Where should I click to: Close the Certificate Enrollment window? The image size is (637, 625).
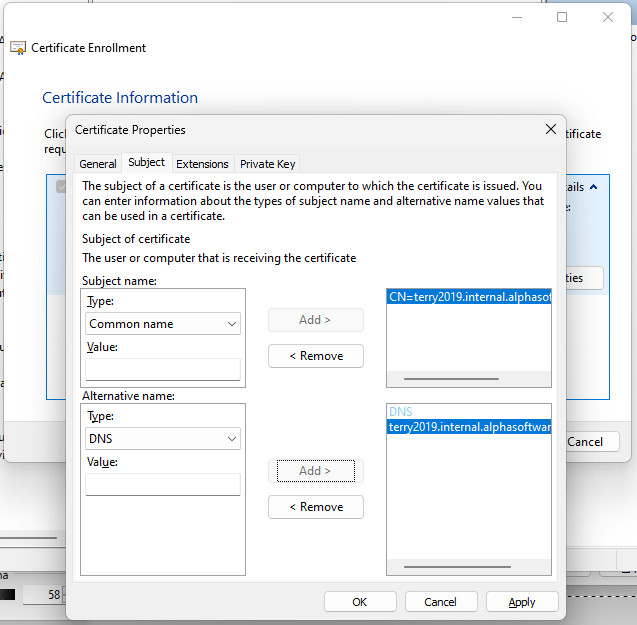click(608, 17)
